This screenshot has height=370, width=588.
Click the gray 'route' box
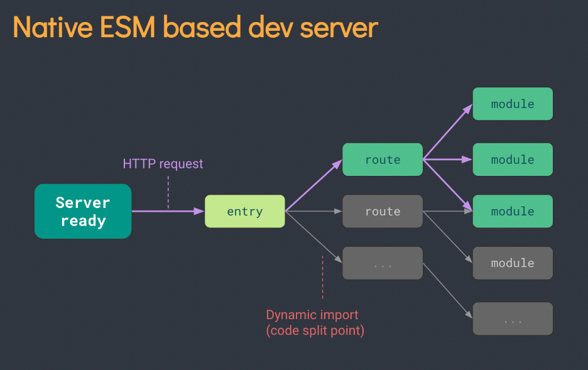[383, 211]
